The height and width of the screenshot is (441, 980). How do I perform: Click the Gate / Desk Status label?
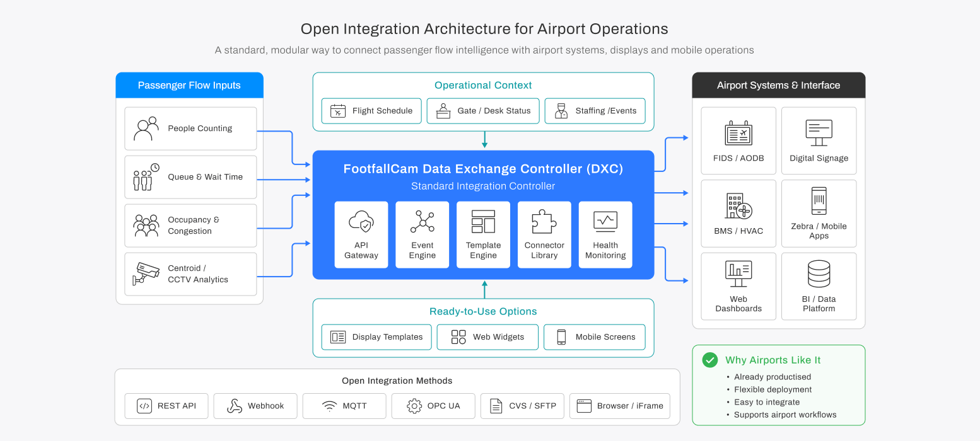pyautogui.click(x=494, y=111)
